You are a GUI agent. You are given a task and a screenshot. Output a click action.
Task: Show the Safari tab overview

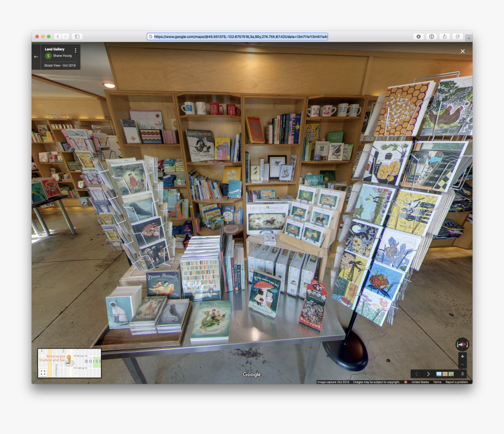pyautogui.click(x=457, y=36)
